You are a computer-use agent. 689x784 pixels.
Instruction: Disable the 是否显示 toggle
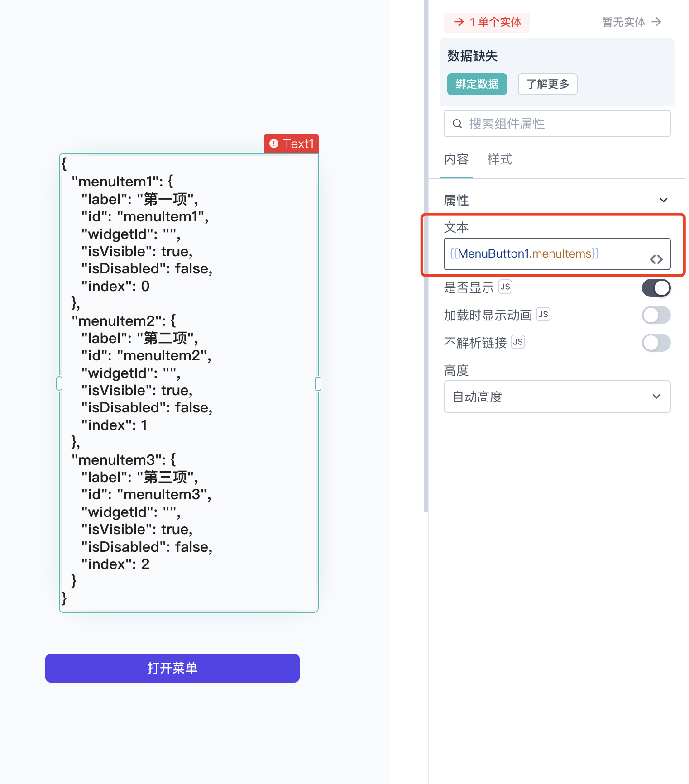point(656,288)
